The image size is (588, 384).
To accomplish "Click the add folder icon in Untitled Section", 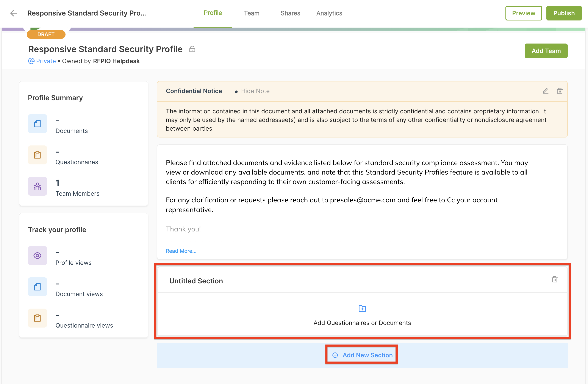I will [362, 308].
